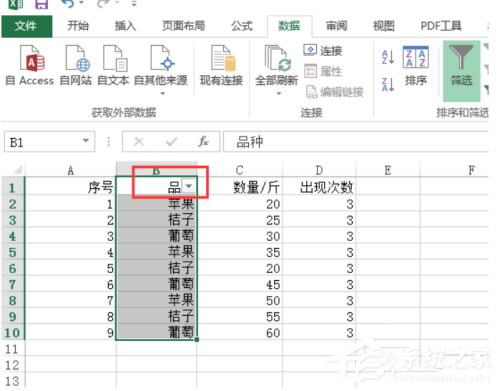
Task: Click the select-all corner triangle
Action: tap(17, 170)
